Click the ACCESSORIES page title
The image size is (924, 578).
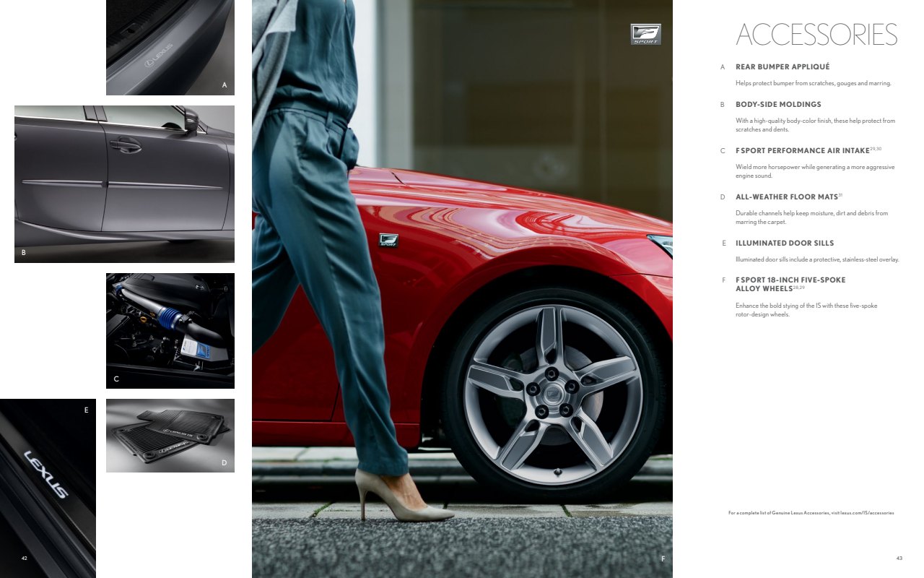tap(816, 35)
